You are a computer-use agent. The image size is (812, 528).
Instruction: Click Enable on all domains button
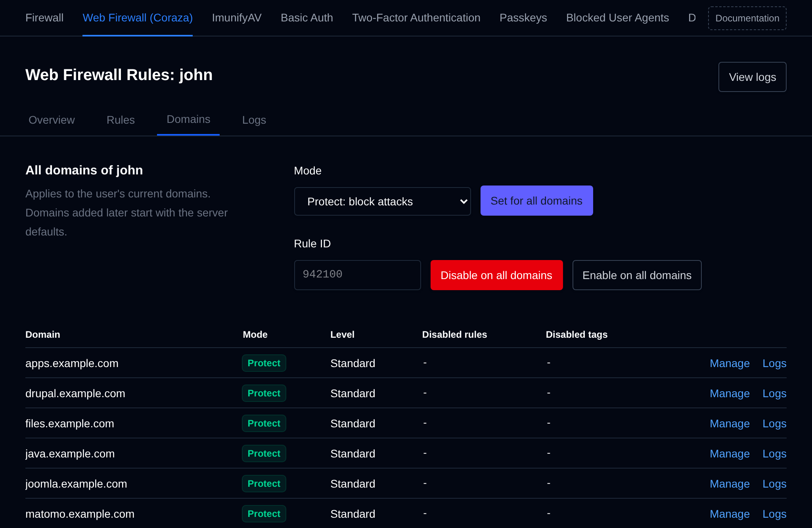pos(637,275)
